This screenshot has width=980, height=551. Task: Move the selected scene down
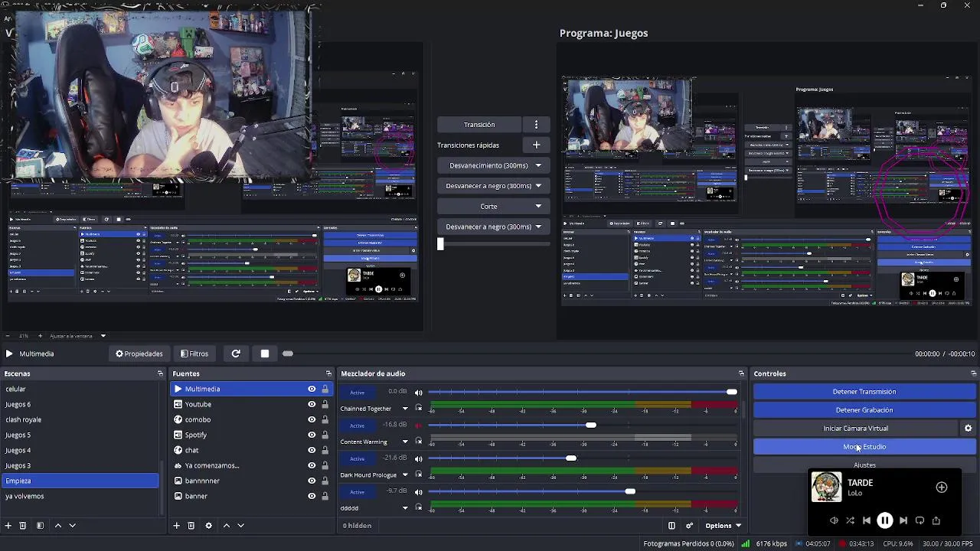point(72,526)
